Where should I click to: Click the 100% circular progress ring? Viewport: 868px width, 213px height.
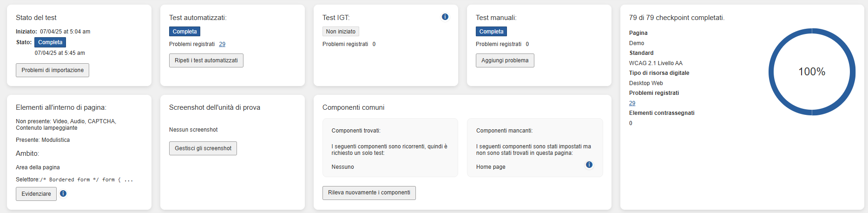811,72
